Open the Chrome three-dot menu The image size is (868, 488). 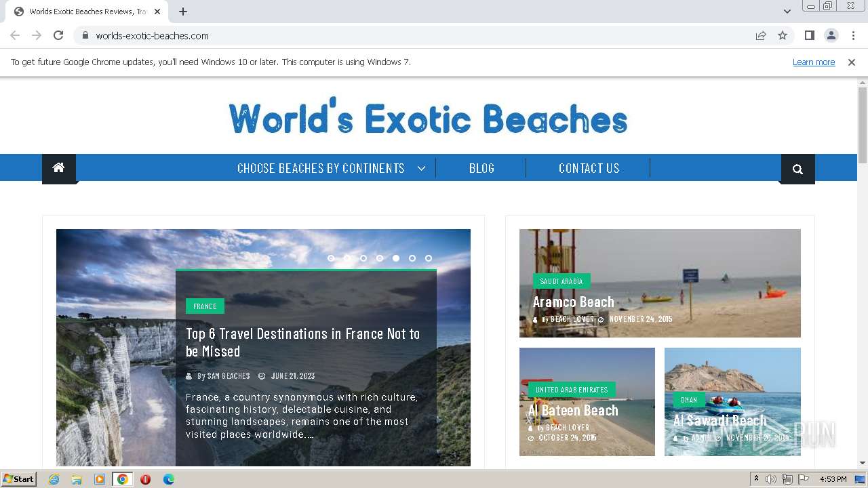point(853,35)
